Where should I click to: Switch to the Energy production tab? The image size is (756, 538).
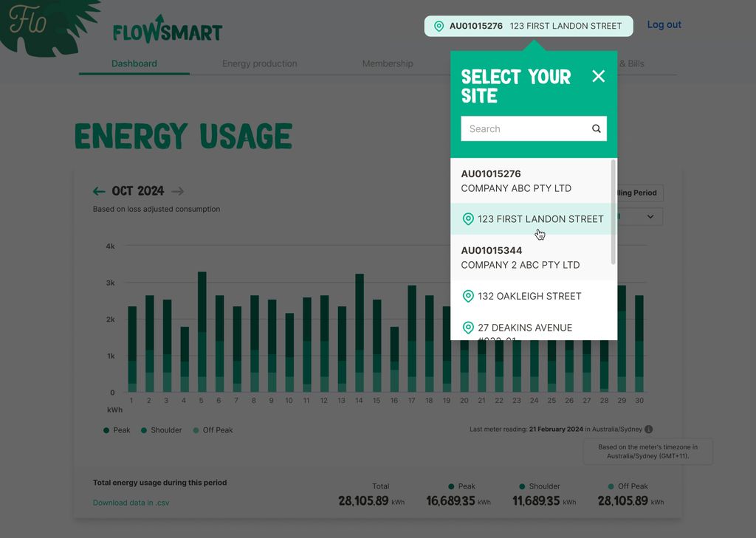pos(259,64)
